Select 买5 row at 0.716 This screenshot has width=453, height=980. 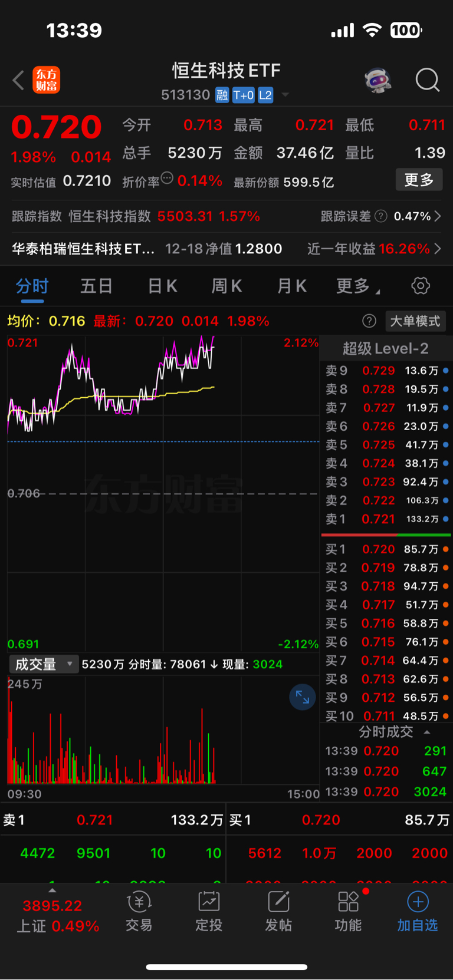387,623
